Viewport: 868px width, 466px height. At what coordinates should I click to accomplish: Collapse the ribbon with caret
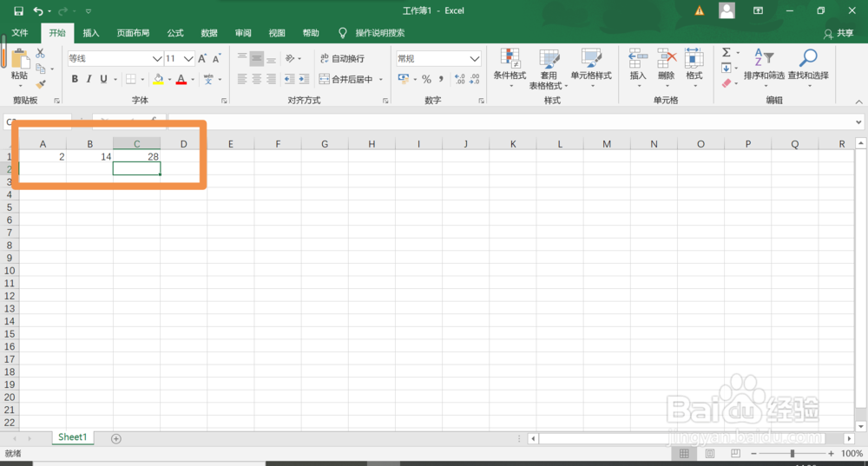click(858, 102)
